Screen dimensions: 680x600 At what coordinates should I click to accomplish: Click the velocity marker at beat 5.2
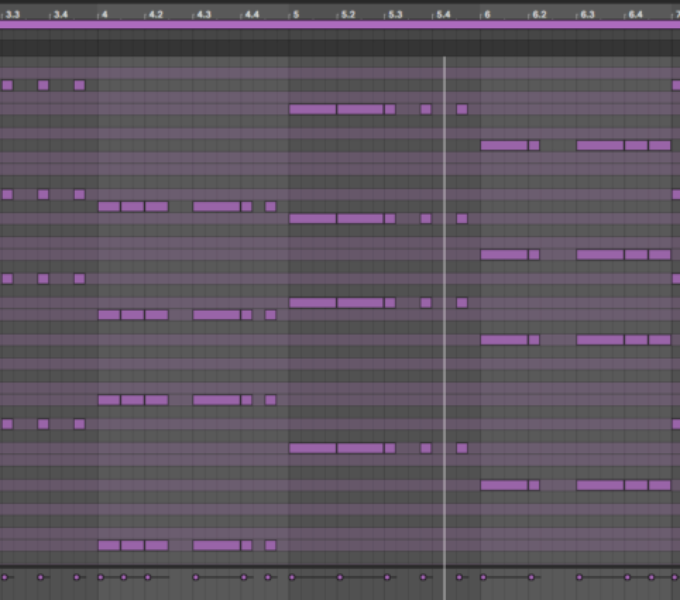click(340, 577)
